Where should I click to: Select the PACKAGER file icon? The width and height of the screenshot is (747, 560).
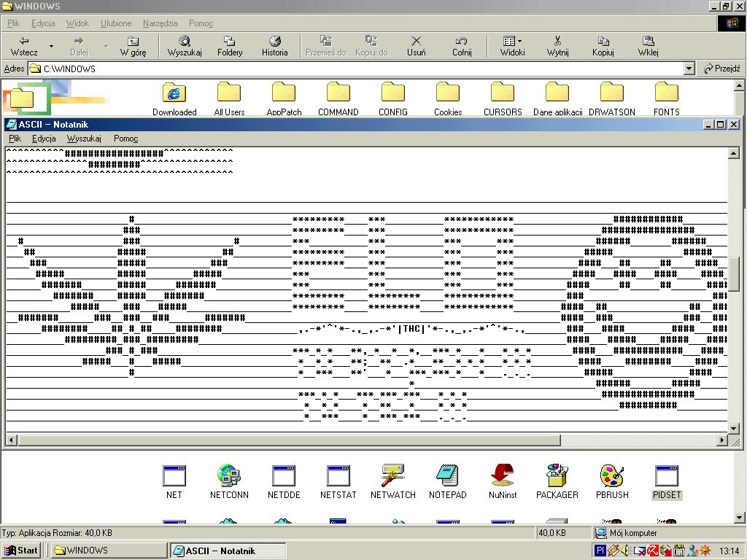tap(557, 477)
